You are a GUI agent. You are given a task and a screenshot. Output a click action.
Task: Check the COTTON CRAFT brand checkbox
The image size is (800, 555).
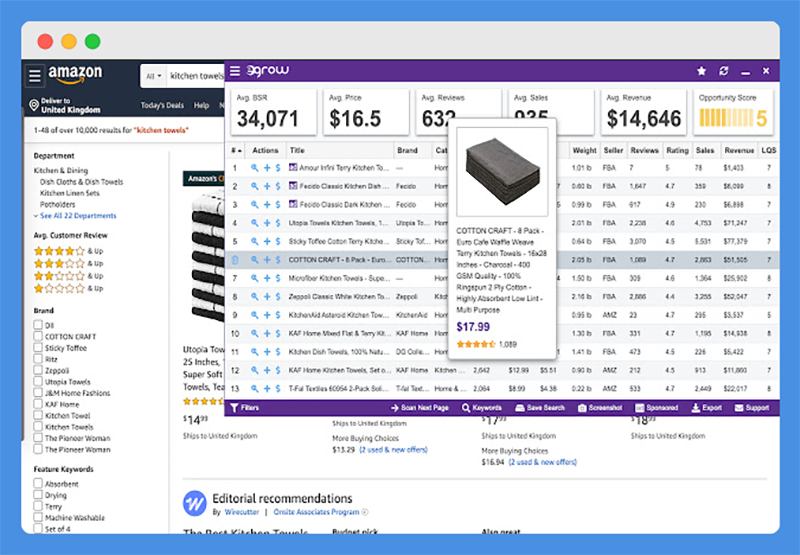click(x=38, y=336)
